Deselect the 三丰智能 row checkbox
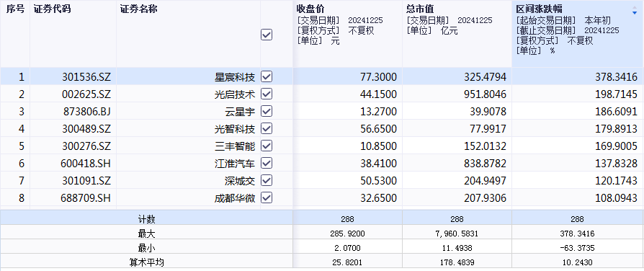This screenshot has height=271, width=644. (x=267, y=146)
